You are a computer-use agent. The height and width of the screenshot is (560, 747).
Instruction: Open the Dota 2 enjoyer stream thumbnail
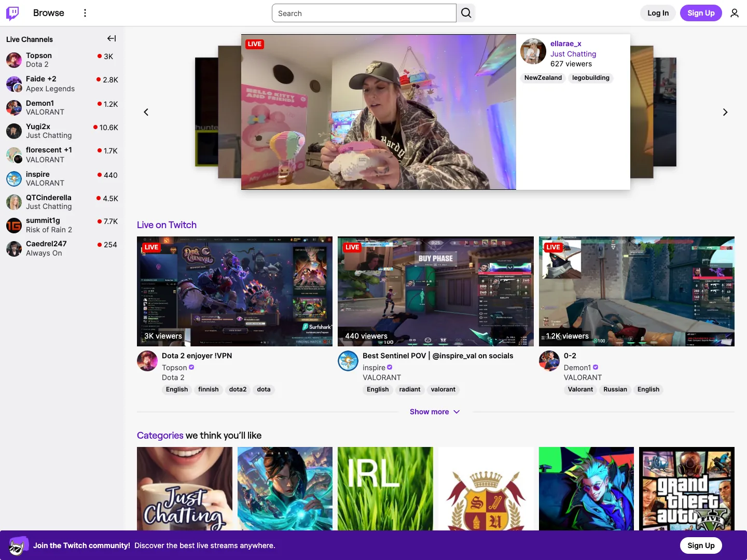pos(234,291)
